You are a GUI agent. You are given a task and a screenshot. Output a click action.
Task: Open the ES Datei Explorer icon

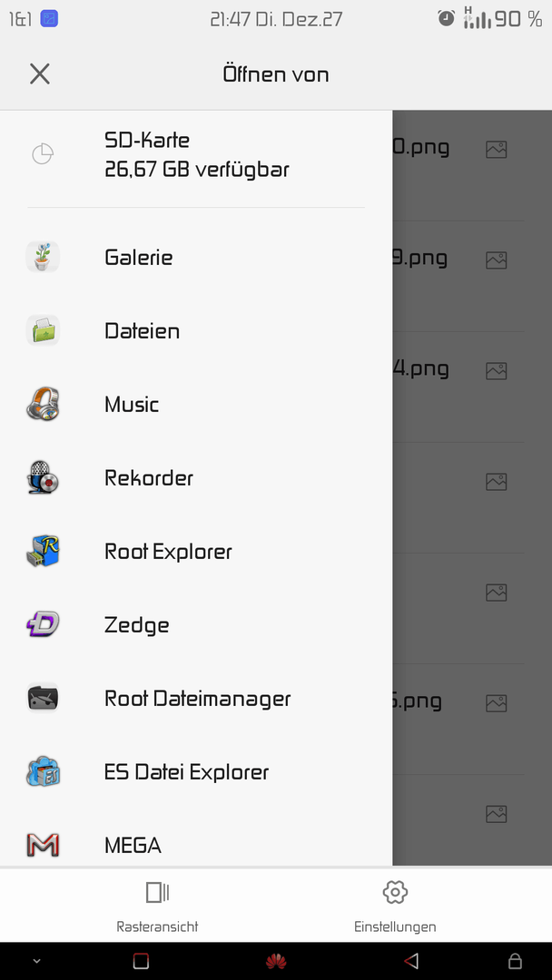pos(43,772)
